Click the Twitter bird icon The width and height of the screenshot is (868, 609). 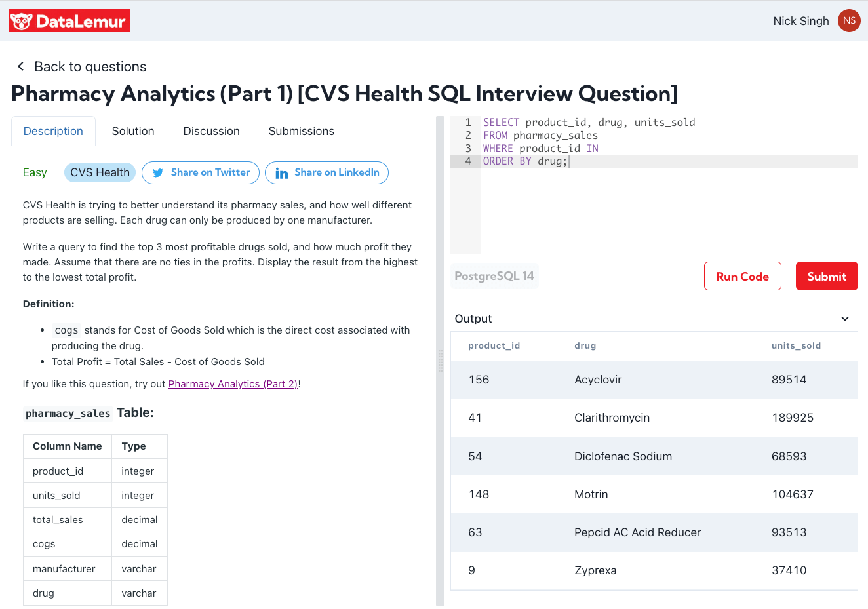(158, 173)
